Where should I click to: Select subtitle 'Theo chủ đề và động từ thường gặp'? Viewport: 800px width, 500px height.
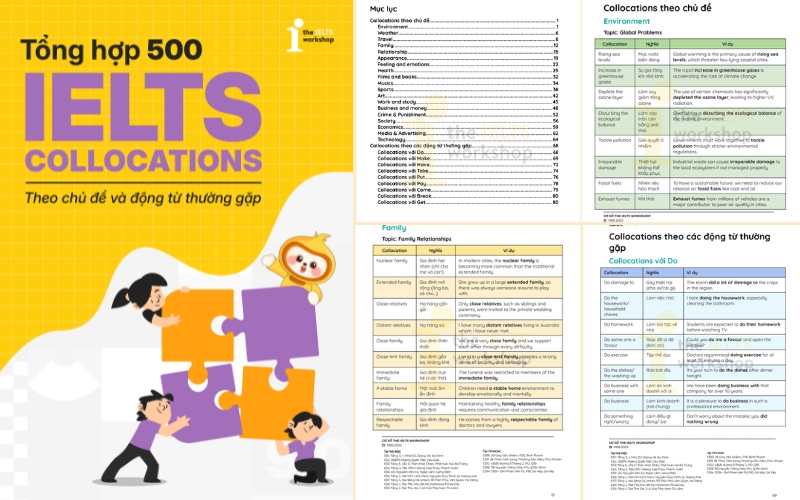(x=143, y=198)
